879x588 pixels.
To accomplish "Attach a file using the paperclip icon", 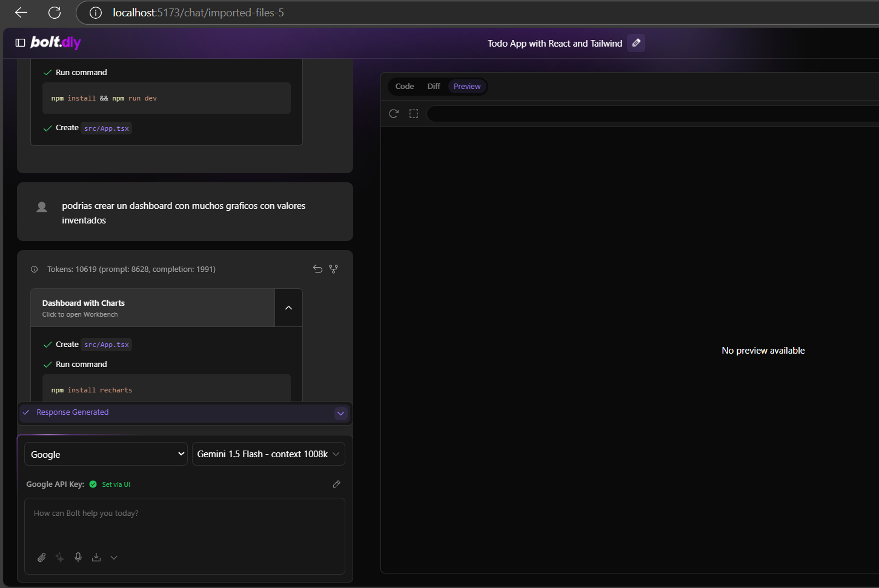I will (x=42, y=558).
